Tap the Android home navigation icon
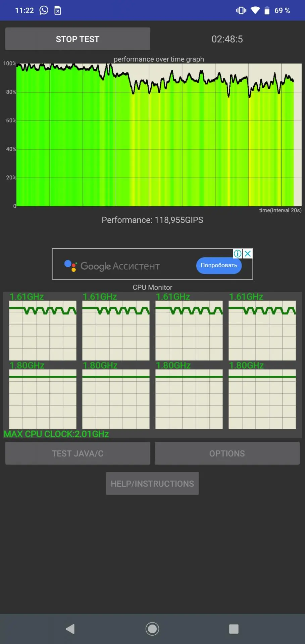Viewport: 305px width, 644px height. 152,629
